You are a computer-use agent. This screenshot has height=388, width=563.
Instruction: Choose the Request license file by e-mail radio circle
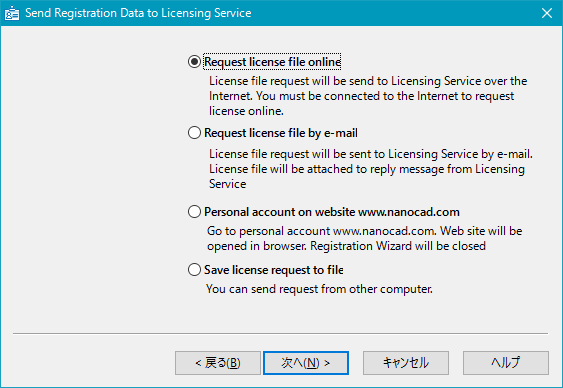(x=194, y=133)
